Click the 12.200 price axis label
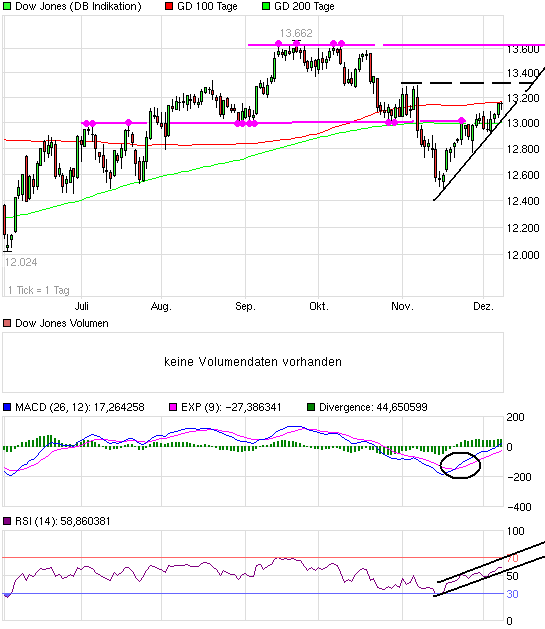 click(x=523, y=228)
